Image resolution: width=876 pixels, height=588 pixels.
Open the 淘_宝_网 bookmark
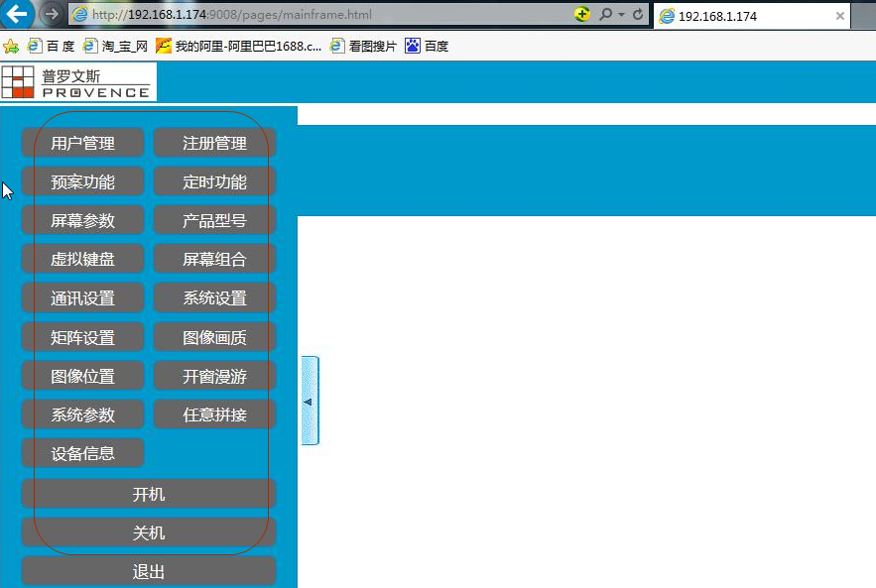tap(115, 46)
